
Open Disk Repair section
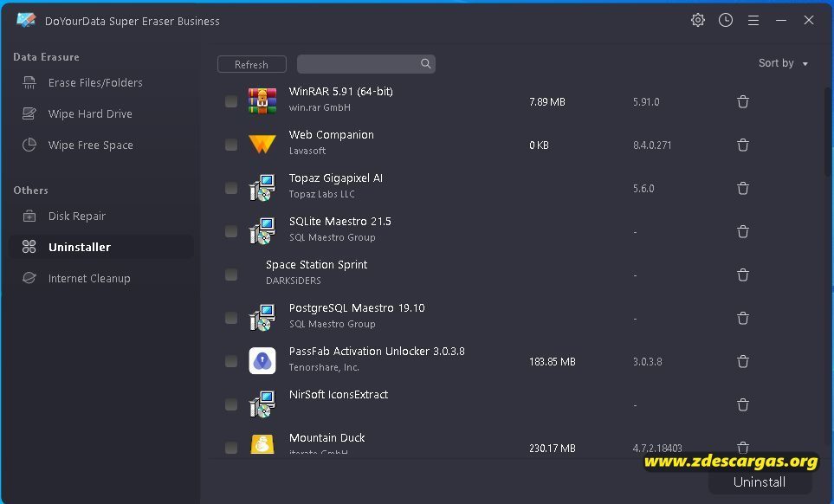[101, 216]
